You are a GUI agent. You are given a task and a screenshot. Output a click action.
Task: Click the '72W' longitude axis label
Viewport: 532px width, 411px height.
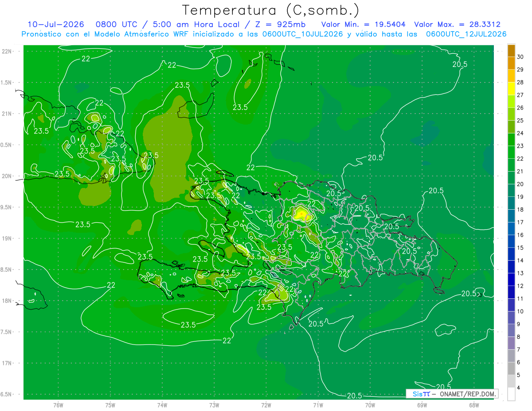pyautogui.click(x=266, y=405)
